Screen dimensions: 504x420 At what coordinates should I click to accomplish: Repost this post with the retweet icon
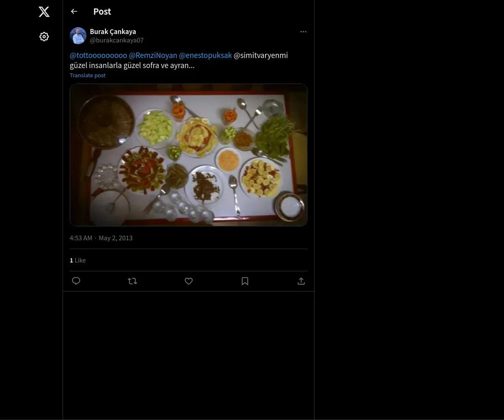(x=132, y=281)
